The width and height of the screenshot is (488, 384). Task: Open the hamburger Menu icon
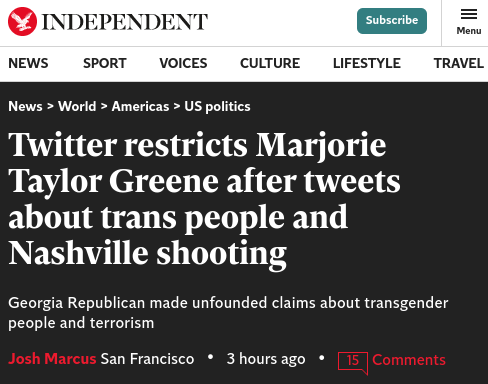click(469, 14)
